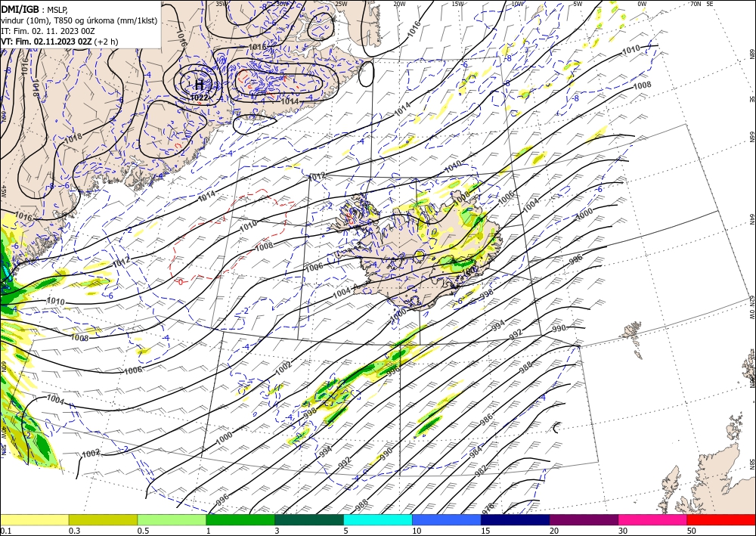Click the '5W' longitude label at the top

[578, 4]
